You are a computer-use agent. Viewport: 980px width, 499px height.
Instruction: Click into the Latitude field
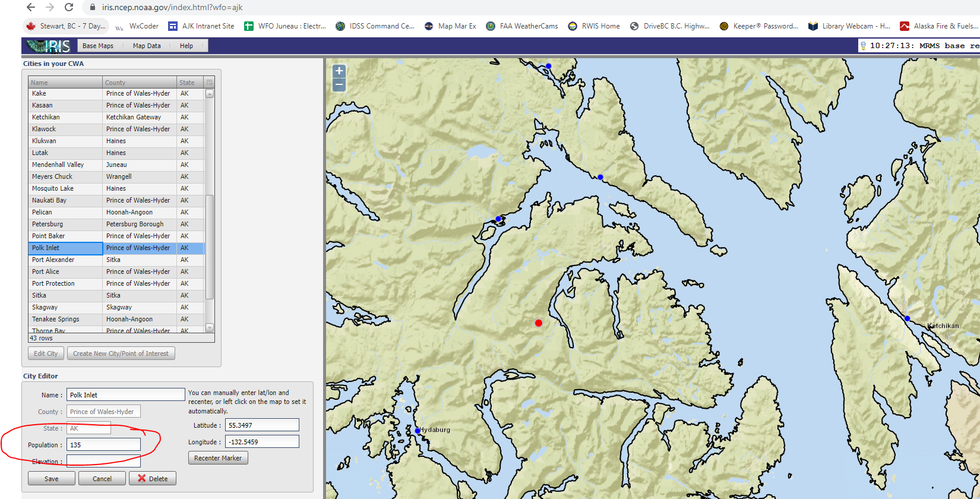[x=262, y=425]
